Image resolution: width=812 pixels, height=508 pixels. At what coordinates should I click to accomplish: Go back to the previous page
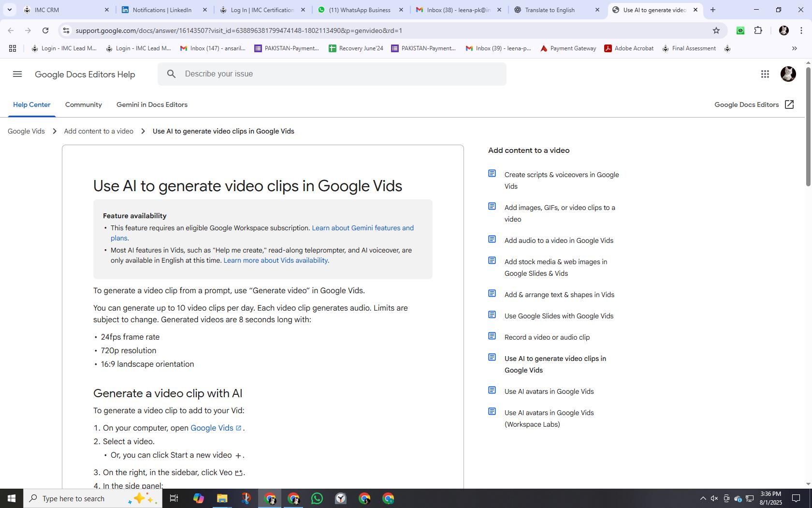click(11, 30)
